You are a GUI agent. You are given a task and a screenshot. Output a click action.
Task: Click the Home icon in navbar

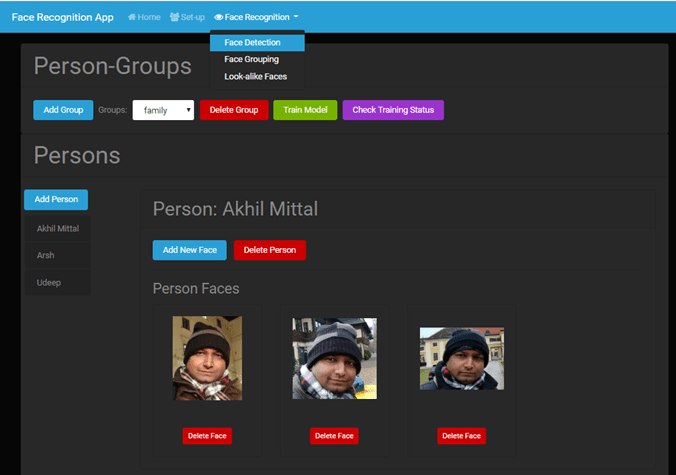[132, 17]
